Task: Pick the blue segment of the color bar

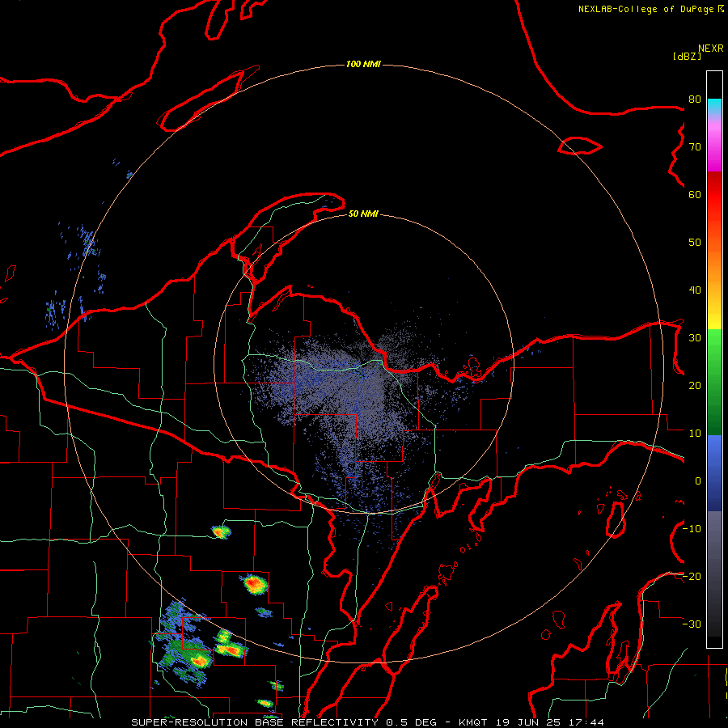Action: click(714, 473)
